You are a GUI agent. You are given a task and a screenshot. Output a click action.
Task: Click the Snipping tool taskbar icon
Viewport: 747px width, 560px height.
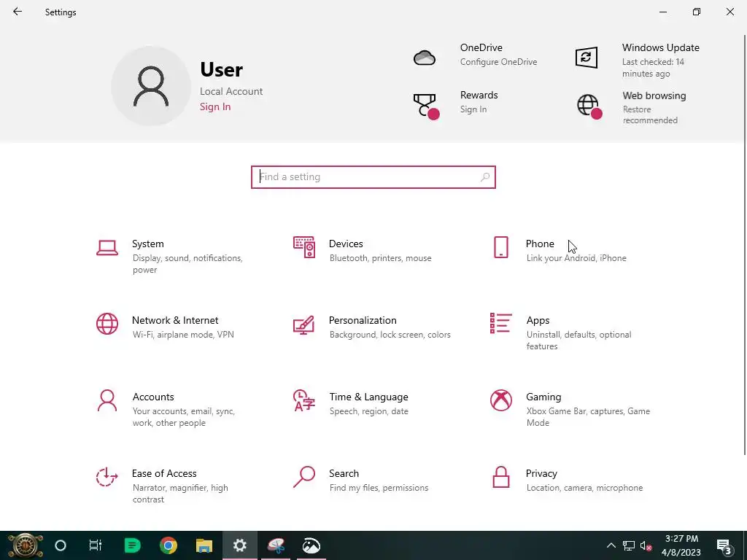click(276, 545)
